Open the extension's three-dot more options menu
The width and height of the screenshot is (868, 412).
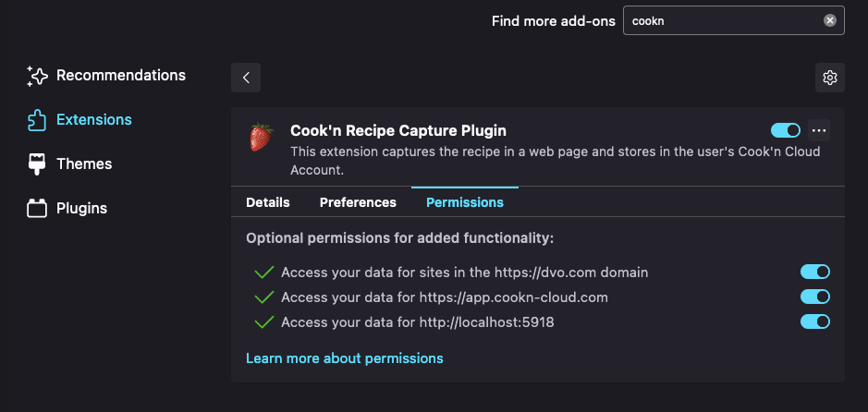pyautogui.click(x=818, y=130)
